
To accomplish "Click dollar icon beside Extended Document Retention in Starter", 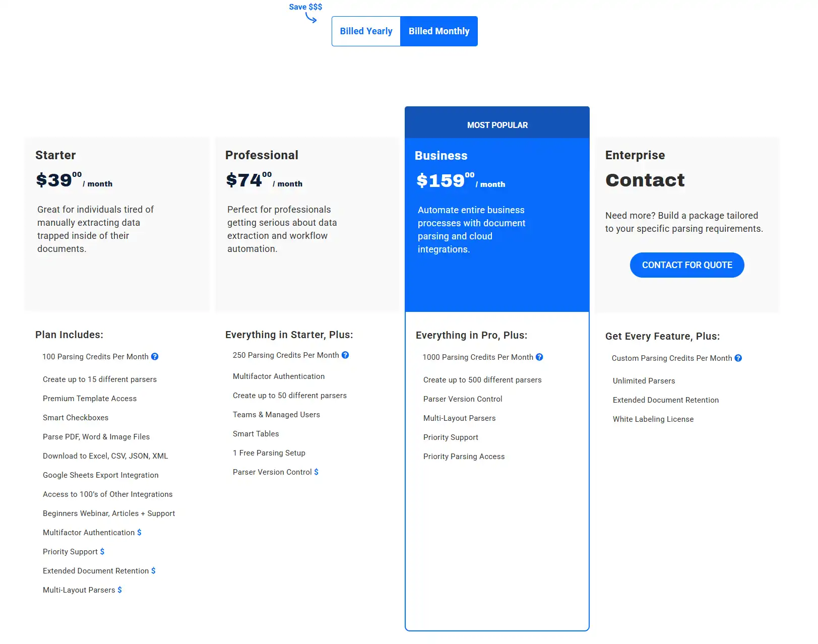I will pyautogui.click(x=153, y=571).
